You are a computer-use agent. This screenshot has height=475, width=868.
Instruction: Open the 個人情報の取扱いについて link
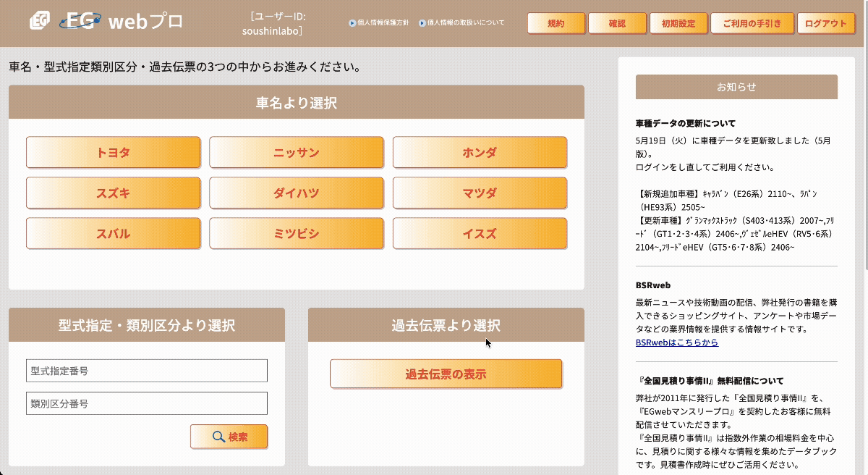coord(466,23)
